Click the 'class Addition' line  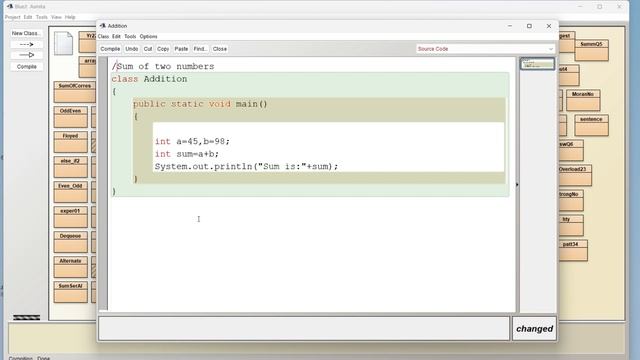pos(149,79)
